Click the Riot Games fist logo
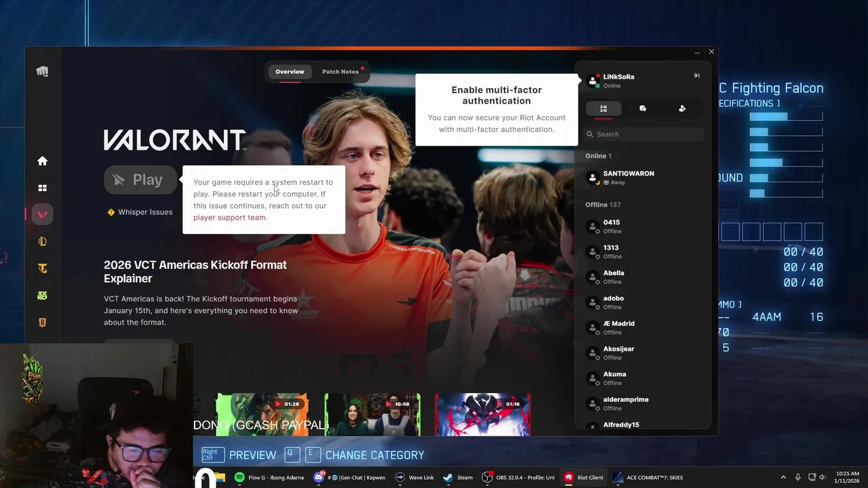The width and height of the screenshot is (868, 488). 42,71
